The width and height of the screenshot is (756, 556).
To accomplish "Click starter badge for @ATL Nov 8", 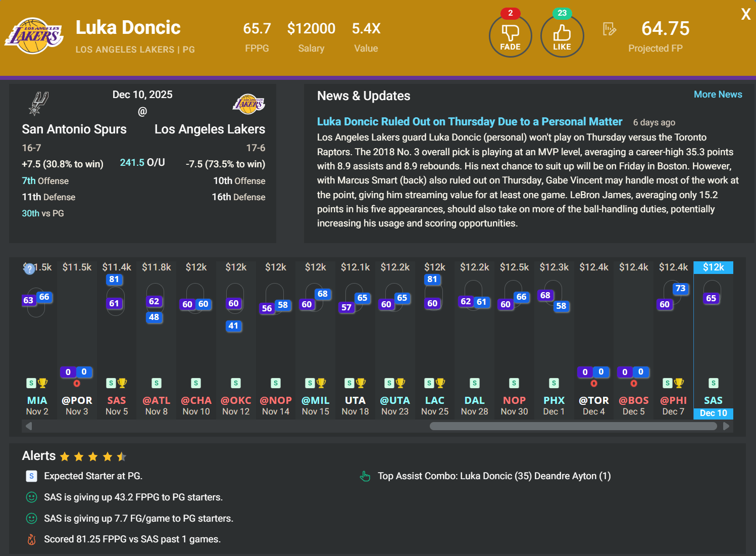I will 157,383.
